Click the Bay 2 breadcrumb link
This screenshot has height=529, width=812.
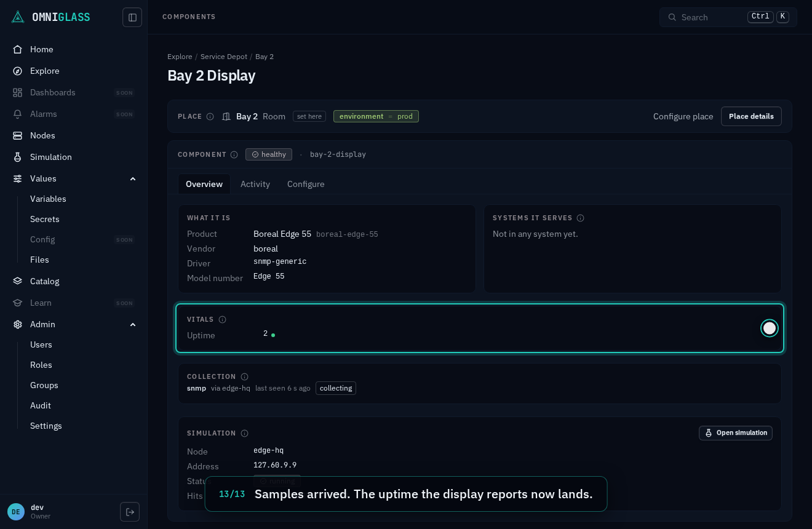coord(265,57)
